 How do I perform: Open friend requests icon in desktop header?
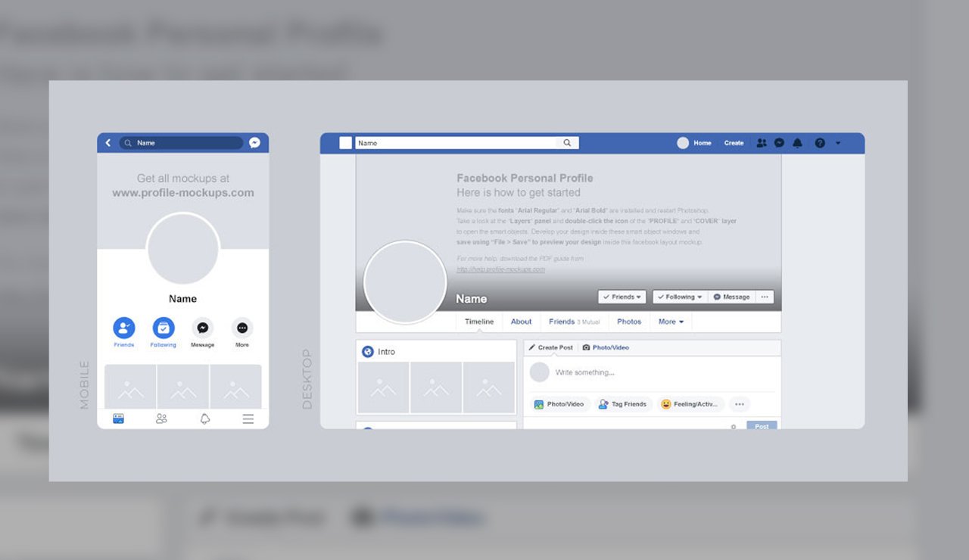[x=762, y=143]
